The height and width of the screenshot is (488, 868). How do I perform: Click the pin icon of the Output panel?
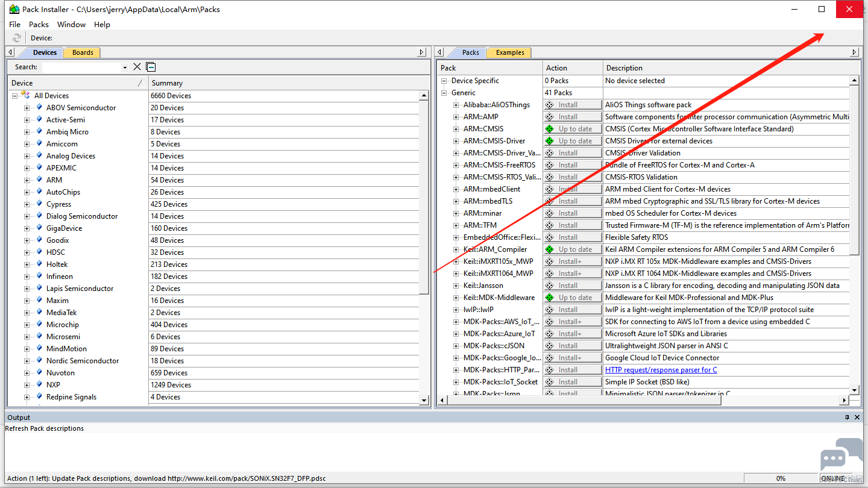tap(847, 418)
